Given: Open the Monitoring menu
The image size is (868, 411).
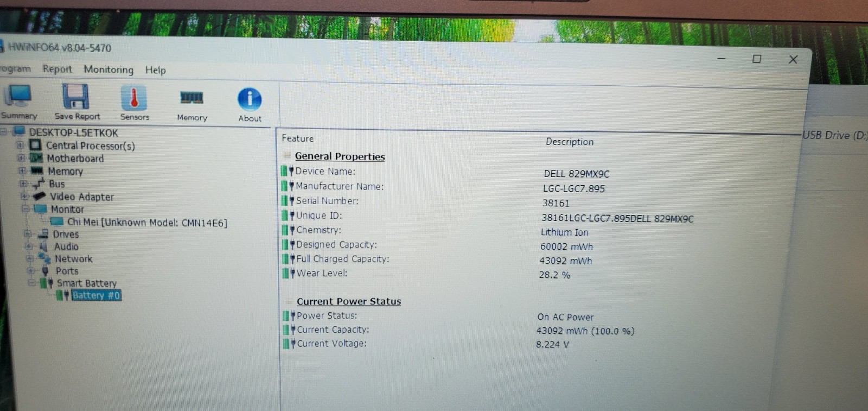Looking at the screenshot, I should point(108,69).
